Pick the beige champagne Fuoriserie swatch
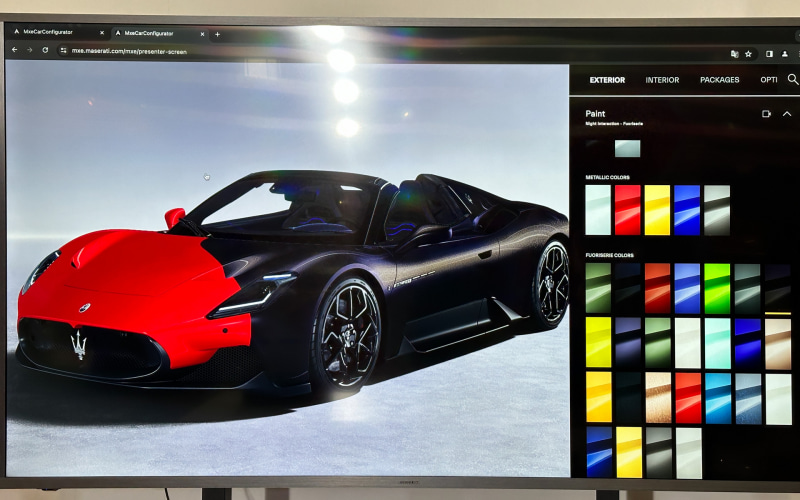This screenshot has width=800, height=500. coord(778,344)
